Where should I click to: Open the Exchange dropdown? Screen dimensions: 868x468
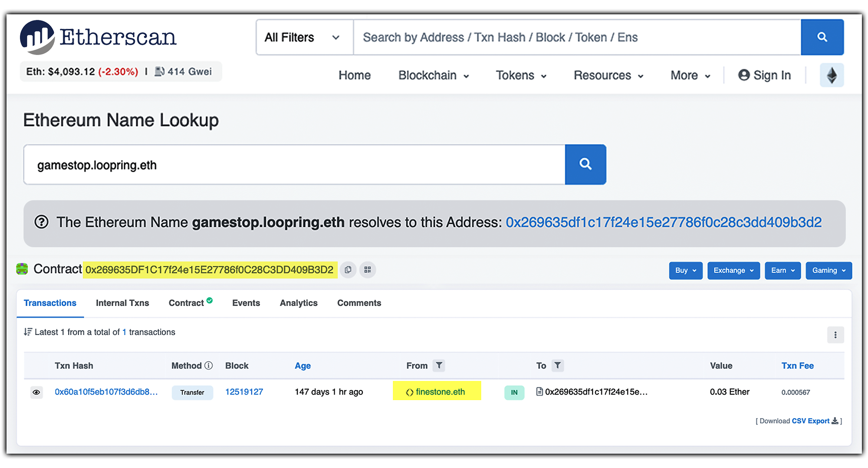733,271
